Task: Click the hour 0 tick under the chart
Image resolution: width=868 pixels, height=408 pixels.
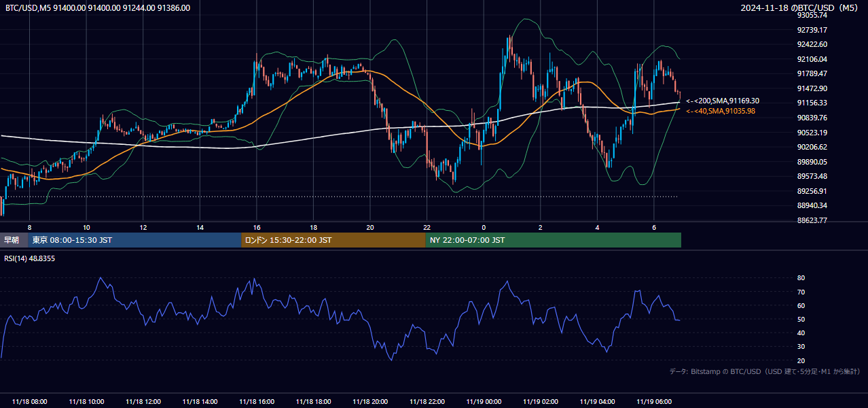Action: [x=484, y=227]
